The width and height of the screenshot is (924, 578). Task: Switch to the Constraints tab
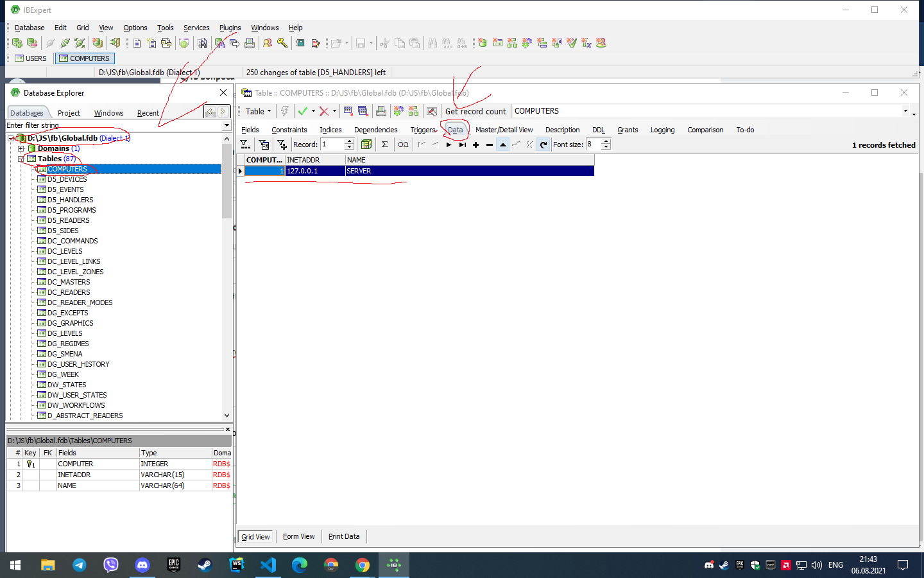coord(289,130)
